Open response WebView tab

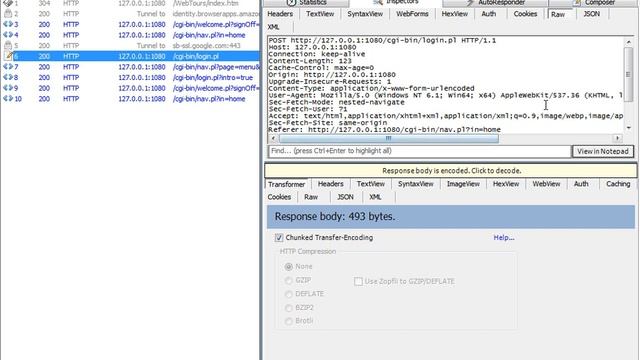[x=546, y=184]
